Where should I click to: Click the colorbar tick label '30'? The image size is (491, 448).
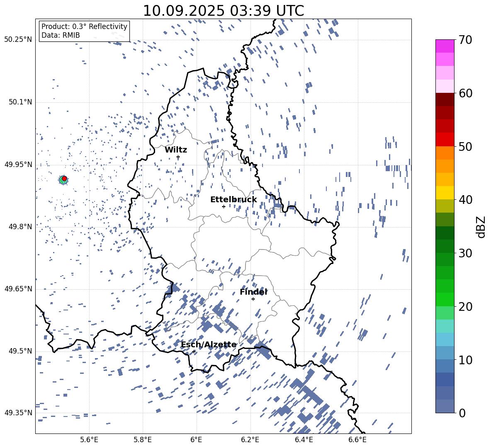(465, 253)
